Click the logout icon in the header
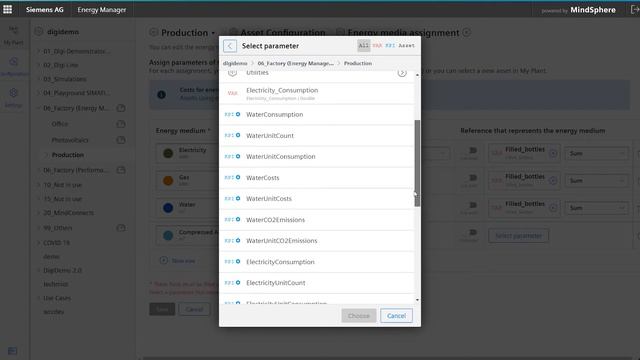This screenshot has height=360, width=640. [635, 9]
